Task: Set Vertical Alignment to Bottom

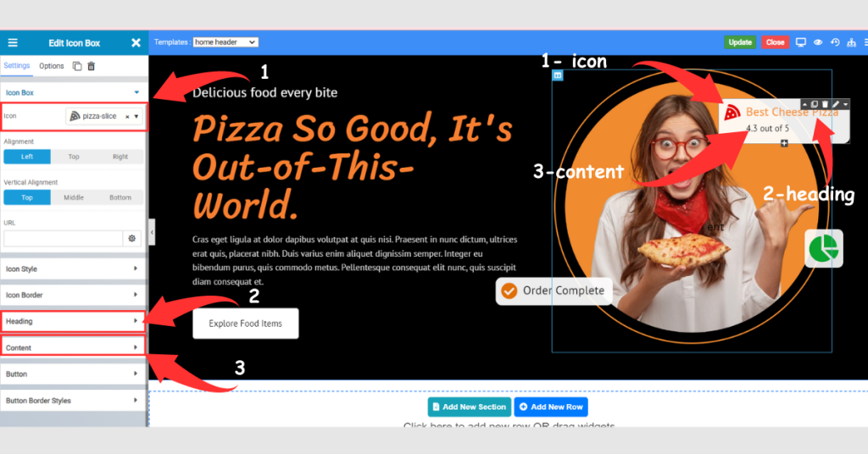Action: point(120,197)
